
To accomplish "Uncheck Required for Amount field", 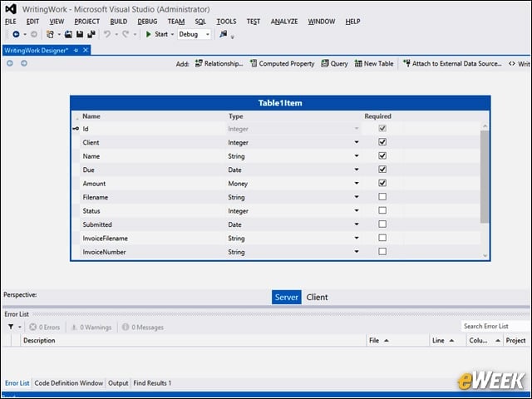I will [x=382, y=183].
